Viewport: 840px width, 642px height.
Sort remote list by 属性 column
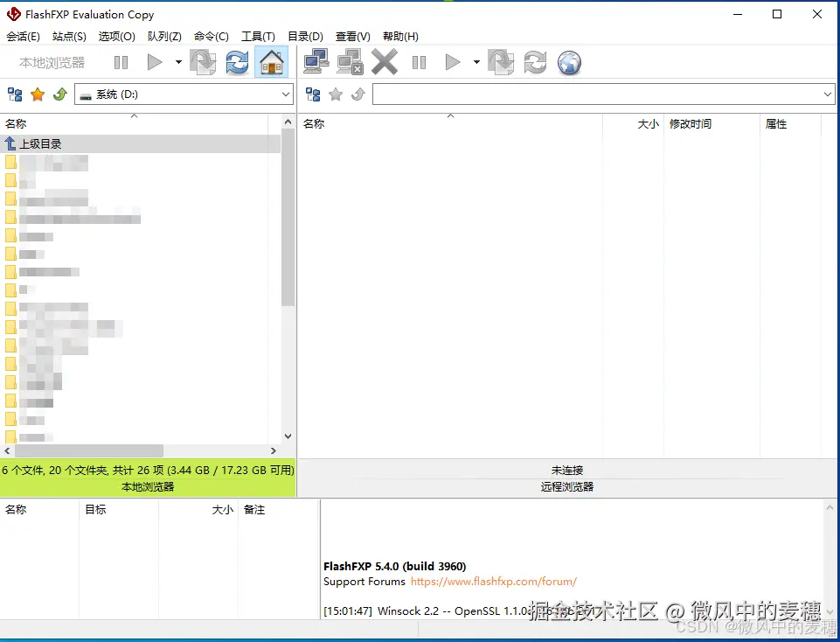(790, 124)
